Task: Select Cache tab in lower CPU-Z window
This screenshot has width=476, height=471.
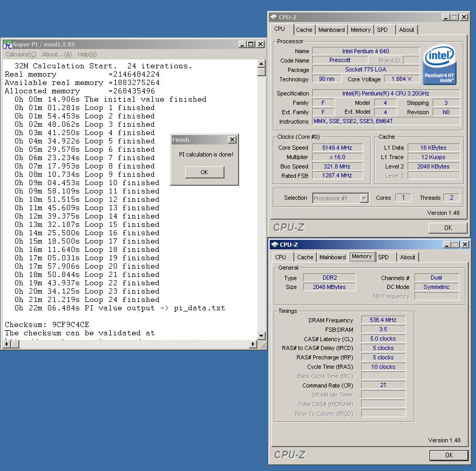Action: (305, 257)
